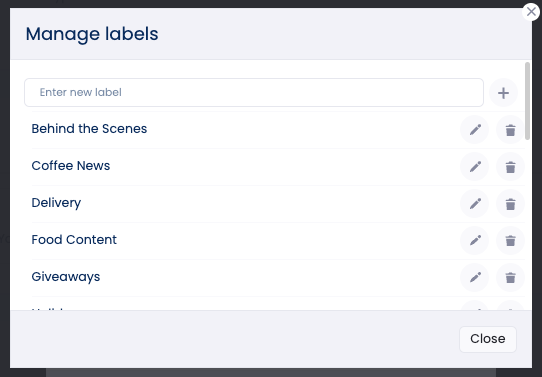Dismiss dialog with the round X icon
The image size is (542, 377).
[x=531, y=12]
